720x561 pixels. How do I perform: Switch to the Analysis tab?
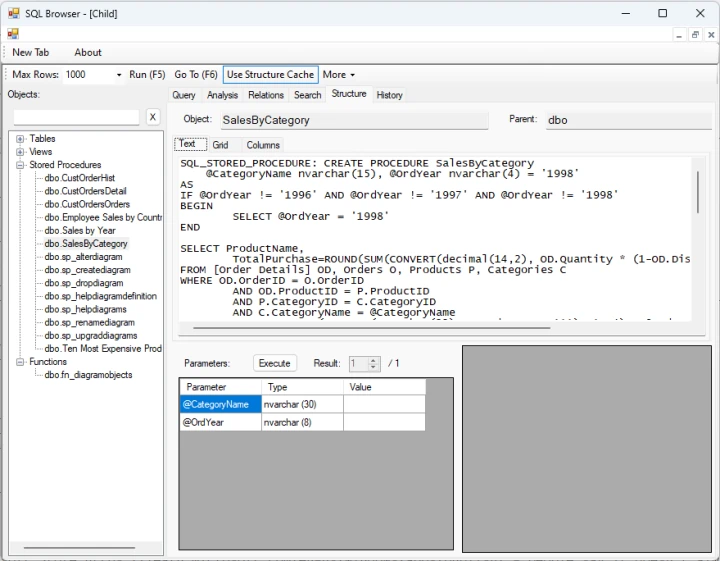pos(222,95)
